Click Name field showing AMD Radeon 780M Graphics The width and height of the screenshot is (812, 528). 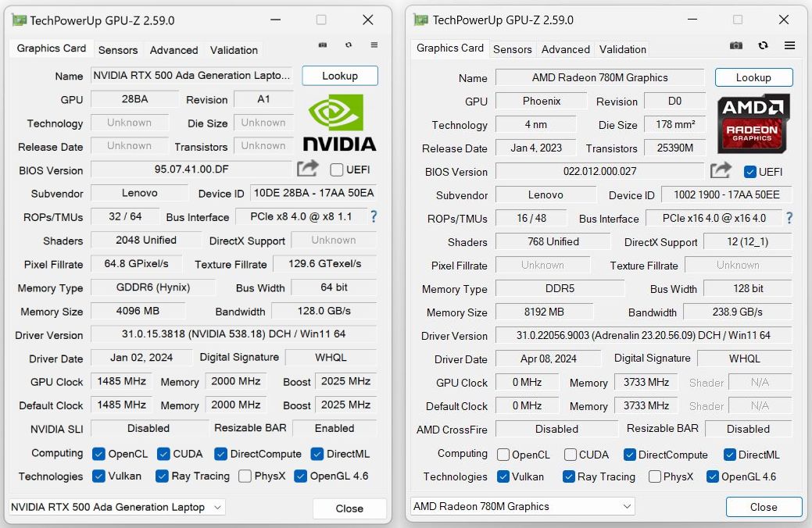[599, 77]
